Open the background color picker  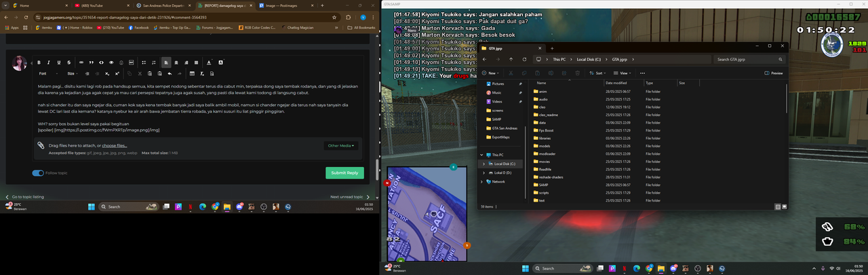220,62
